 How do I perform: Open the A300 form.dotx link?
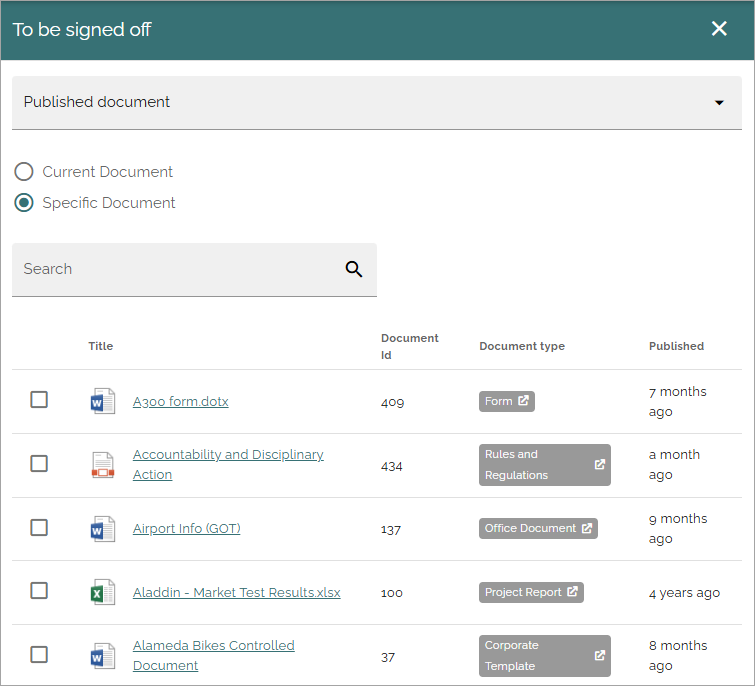181,401
